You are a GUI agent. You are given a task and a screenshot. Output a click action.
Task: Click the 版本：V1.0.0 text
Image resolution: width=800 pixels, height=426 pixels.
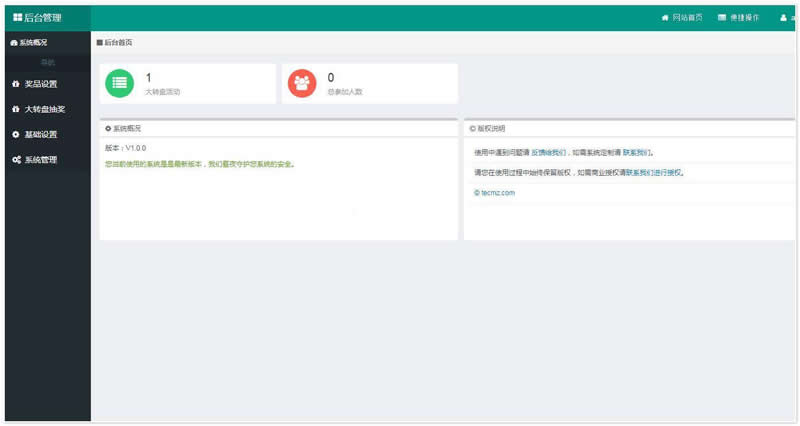(x=126, y=148)
